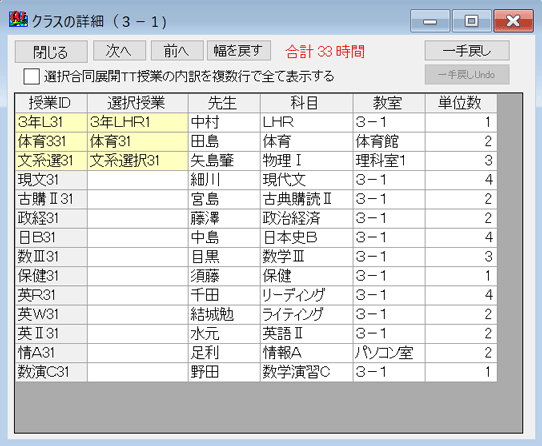
Task: Click subject cell LHR
Action: [x=307, y=122]
